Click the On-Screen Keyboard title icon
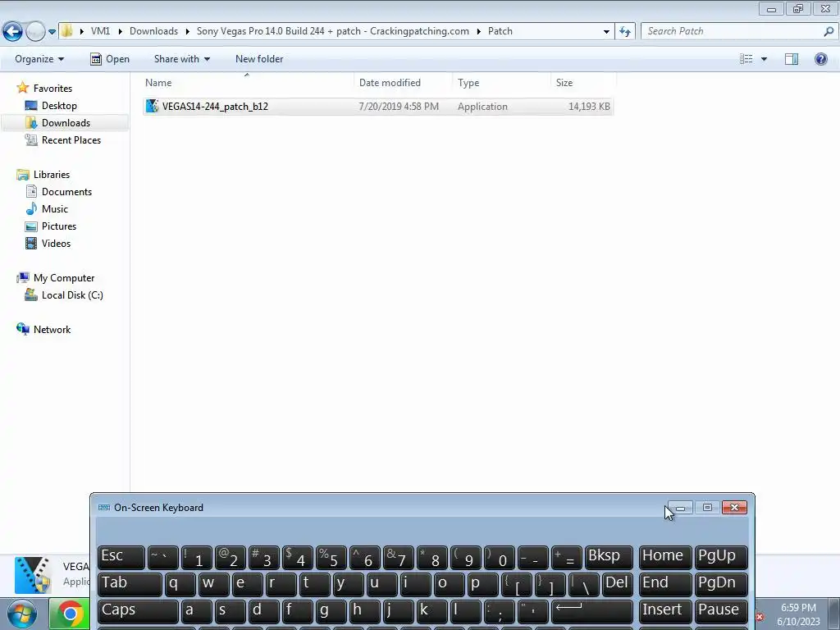This screenshot has width=840, height=630. [104, 508]
